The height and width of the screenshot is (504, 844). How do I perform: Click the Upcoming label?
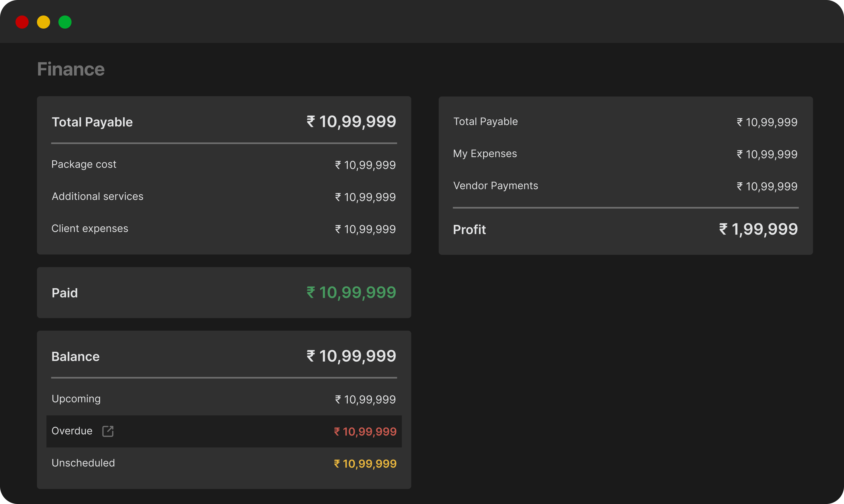tap(76, 399)
